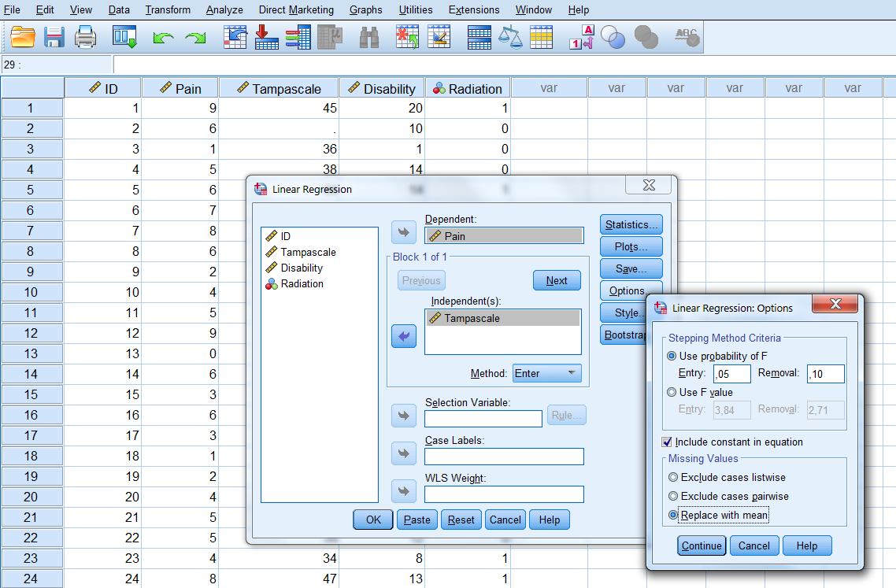The width and height of the screenshot is (896, 588).
Task: Select Exclude cases listwise option
Action: pyautogui.click(x=673, y=477)
